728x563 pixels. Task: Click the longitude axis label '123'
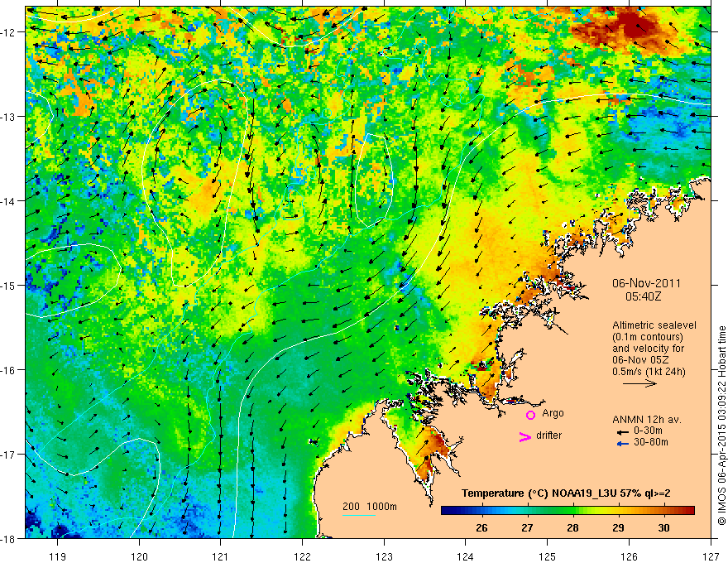click(384, 556)
